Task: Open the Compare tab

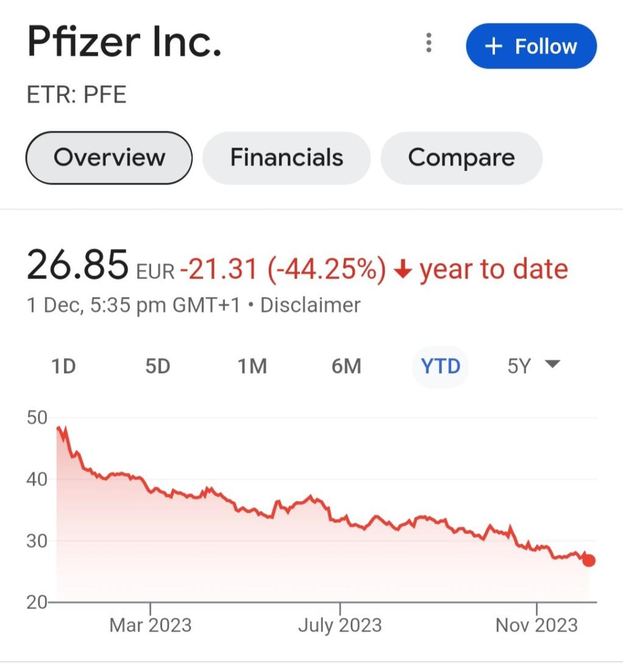Action: pos(461,157)
